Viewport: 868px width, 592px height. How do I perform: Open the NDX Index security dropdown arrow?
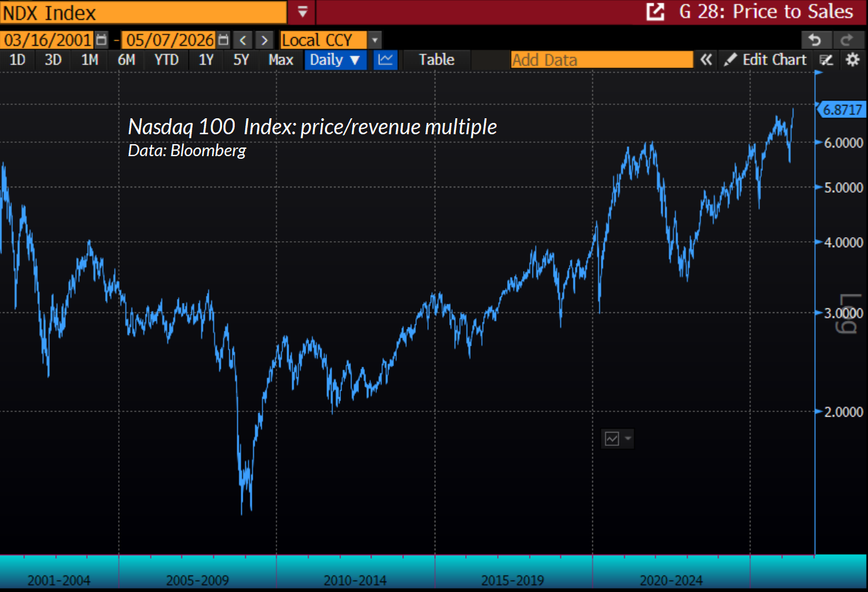pos(303,12)
